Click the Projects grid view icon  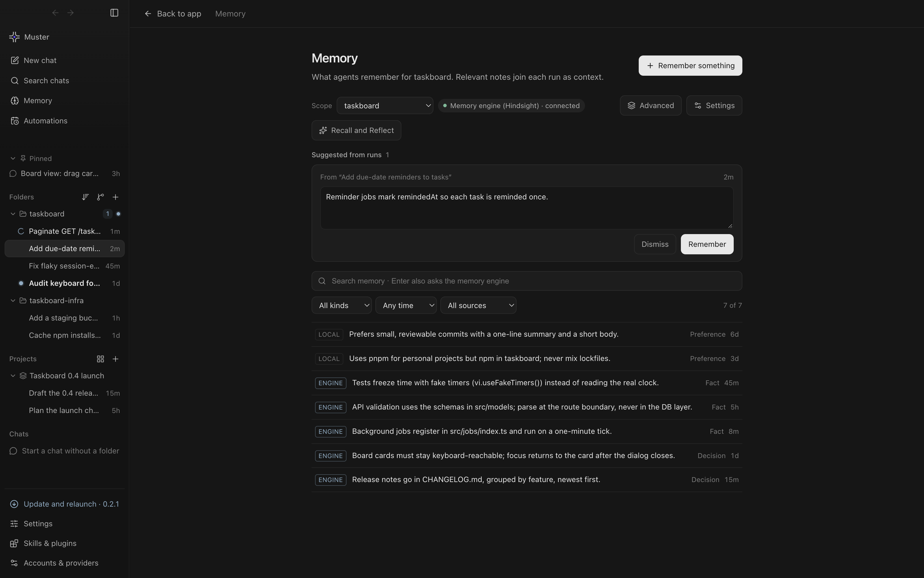click(x=100, y=359)
